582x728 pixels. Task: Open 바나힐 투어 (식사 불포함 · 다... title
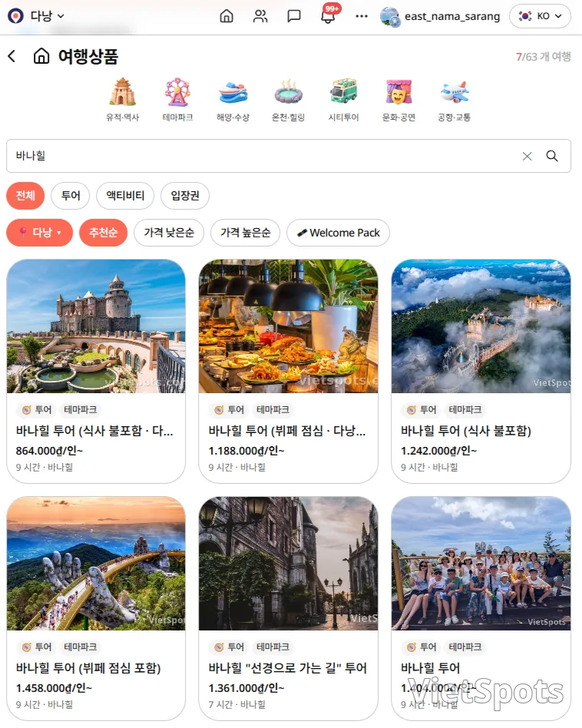click(94, 431)
